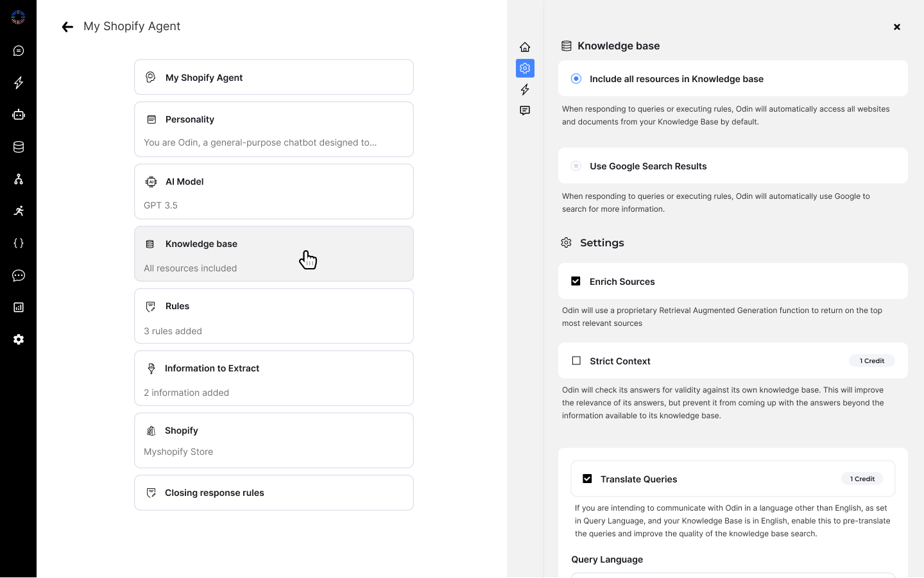Screen dimensions: 924x578
Task: Open the chat bubble icon in left sidebar
Action: [19, 51]
